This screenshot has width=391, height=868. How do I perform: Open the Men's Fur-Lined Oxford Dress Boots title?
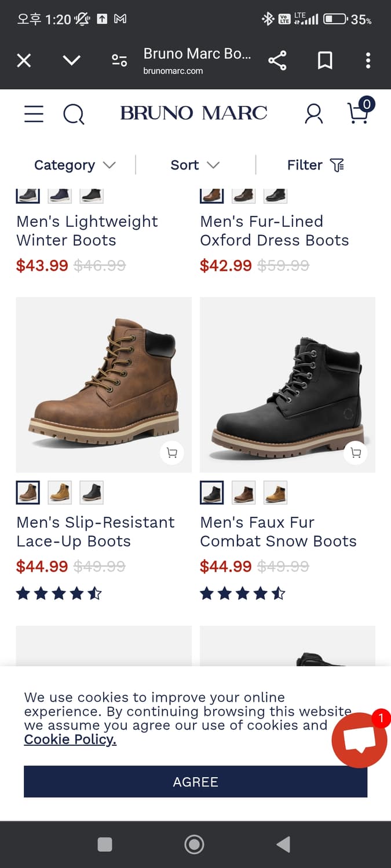pos(274,230)
